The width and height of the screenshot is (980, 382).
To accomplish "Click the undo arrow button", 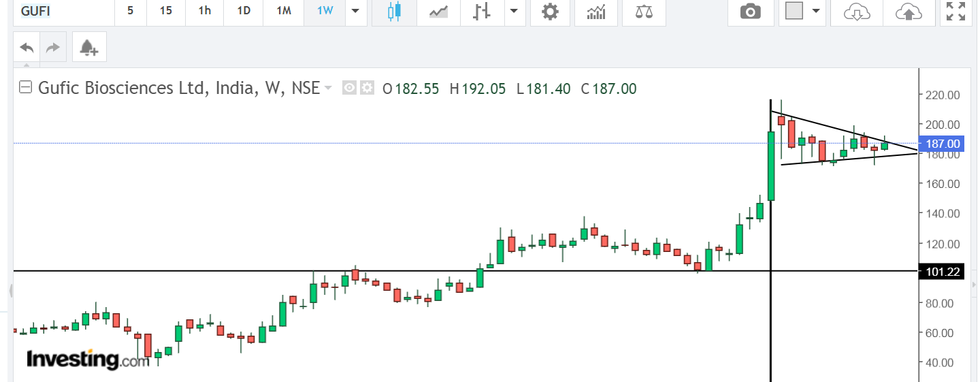I will tap(27, 48).
